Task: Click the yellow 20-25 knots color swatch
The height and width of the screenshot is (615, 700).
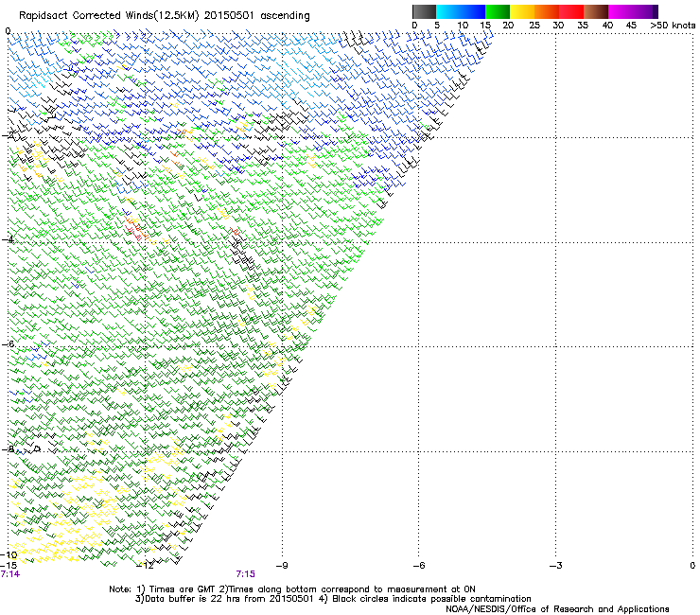Action: click(x=522, y=11)
